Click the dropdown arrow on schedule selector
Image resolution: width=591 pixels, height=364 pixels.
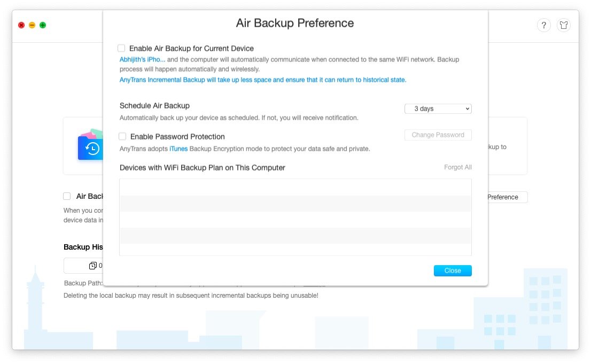[x=468, y=109]
